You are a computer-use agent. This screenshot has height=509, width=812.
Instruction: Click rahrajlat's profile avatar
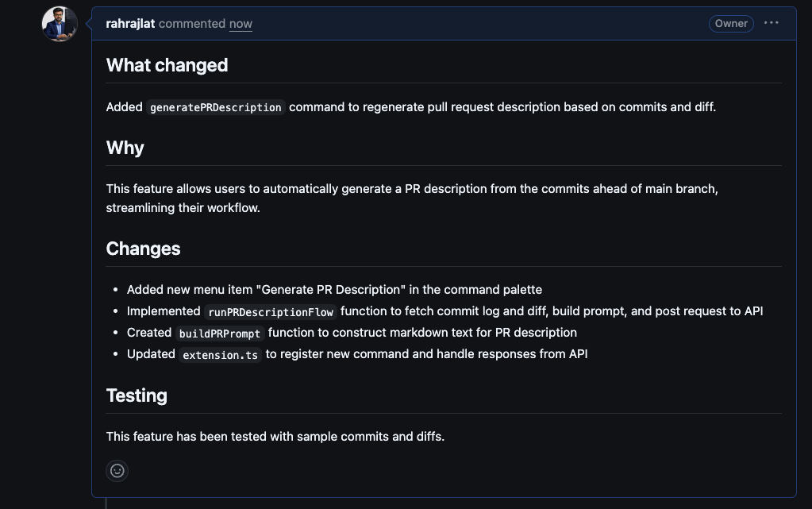coord(59,24)
